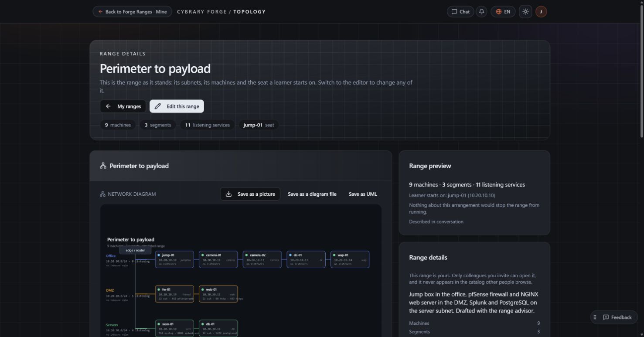Click left arrow icon on My ranges
The height and width of the screenshot is (337, 644).
109,106
